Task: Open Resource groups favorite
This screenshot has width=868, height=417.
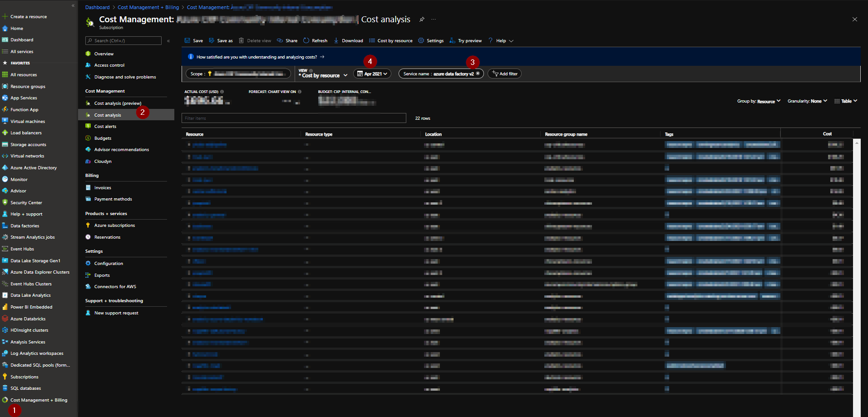Action: 27,87
